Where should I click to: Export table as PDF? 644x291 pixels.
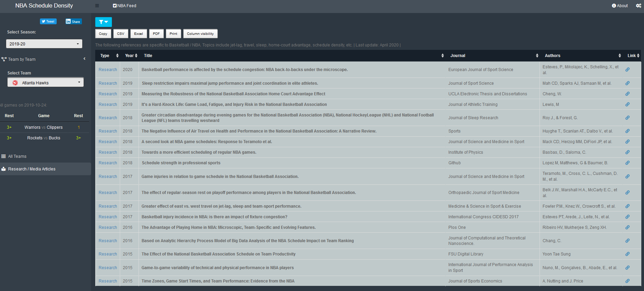pos(156,33)
